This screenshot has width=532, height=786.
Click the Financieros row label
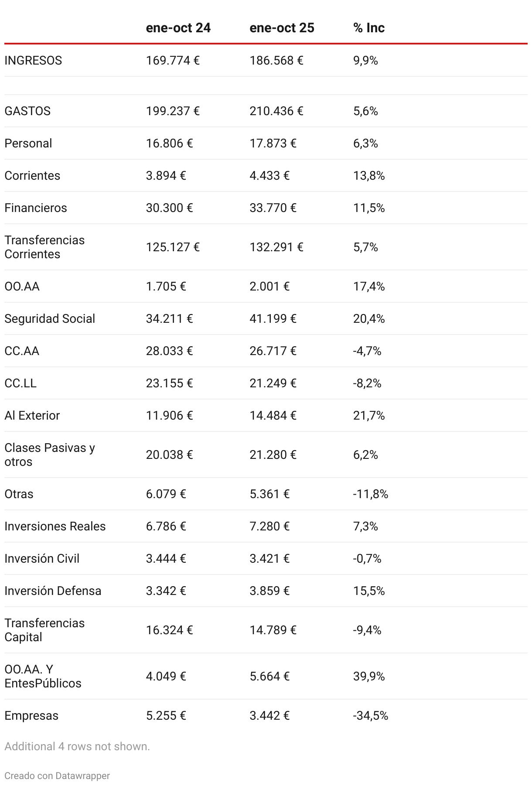point(36,208)
